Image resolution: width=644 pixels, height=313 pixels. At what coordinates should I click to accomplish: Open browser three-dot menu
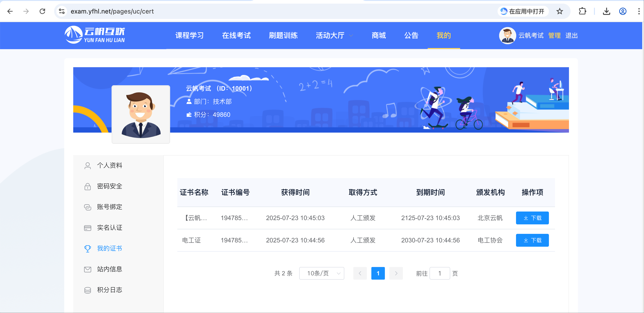coord(639,11)
